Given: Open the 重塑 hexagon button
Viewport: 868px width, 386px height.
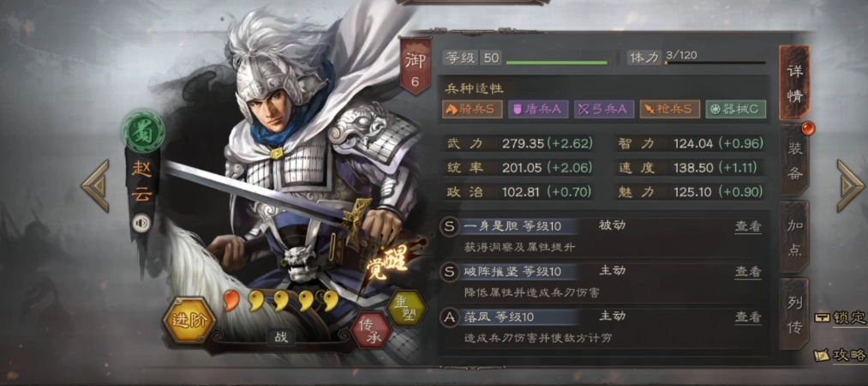Looking at the screenshot, I should (x=407, y=309).
